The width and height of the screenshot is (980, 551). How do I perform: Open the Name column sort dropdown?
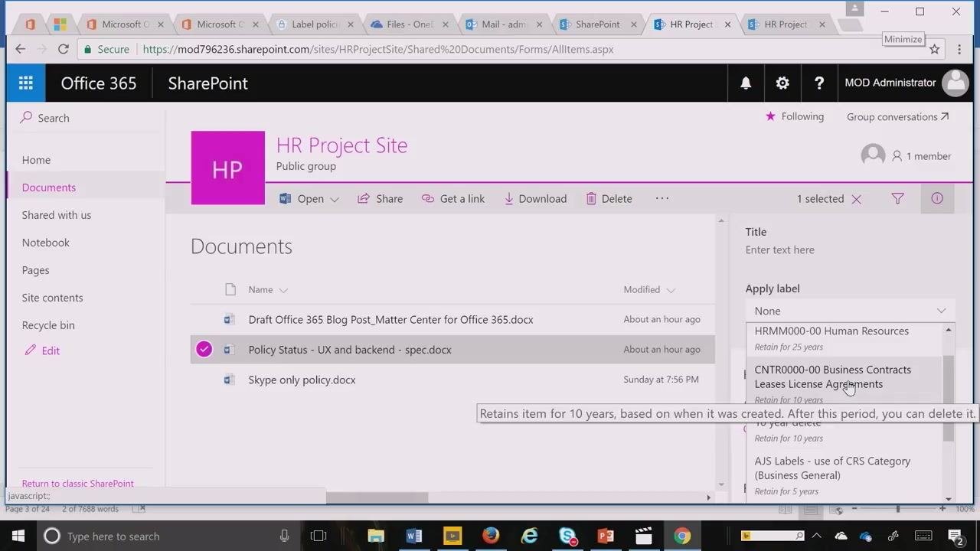283,290
